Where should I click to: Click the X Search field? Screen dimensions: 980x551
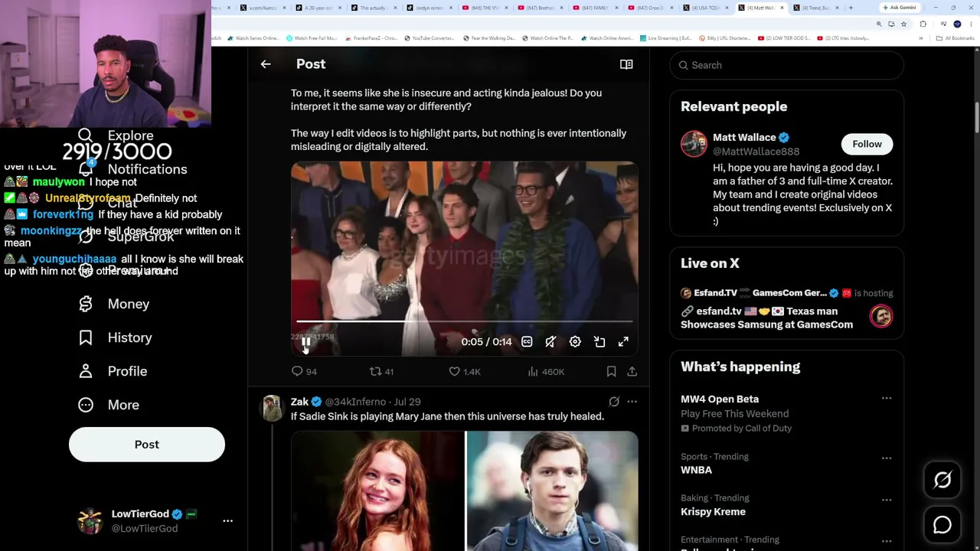pyautogui.click(x=787, y=65)
